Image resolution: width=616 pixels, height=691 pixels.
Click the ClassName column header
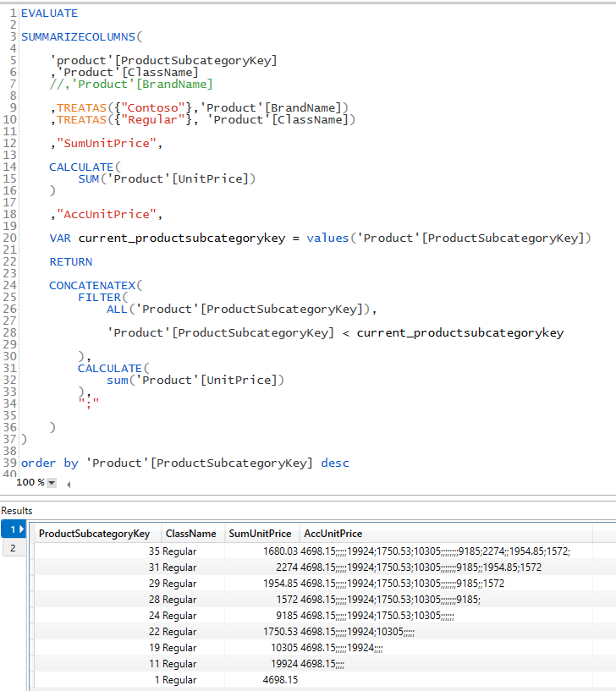click(191, 533)
